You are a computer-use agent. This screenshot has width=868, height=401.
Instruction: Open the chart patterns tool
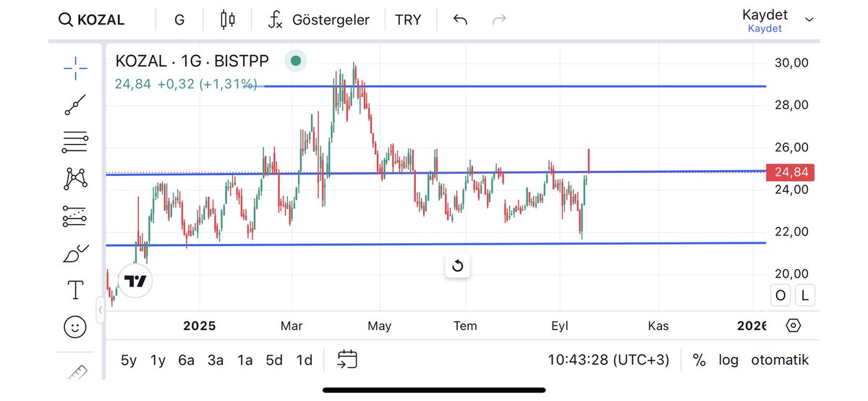point(75,178)
